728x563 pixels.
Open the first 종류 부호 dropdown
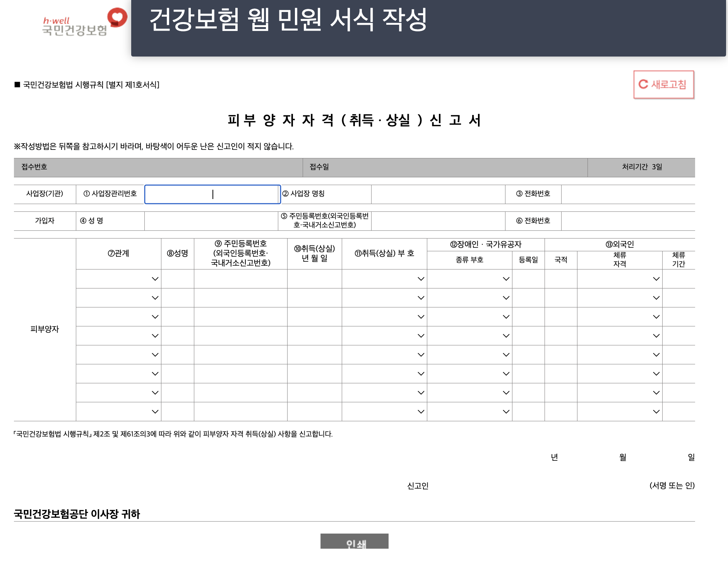pyautogui.click(x=505, y=278)
